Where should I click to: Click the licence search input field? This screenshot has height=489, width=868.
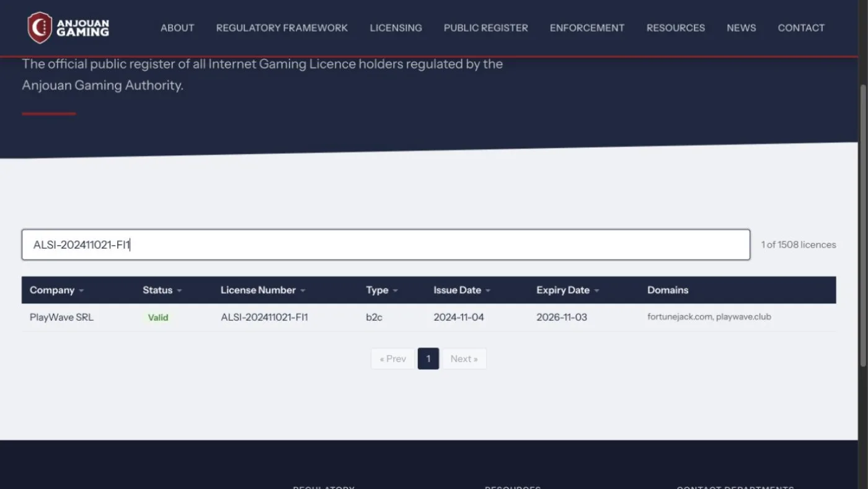tap(386, 244)
